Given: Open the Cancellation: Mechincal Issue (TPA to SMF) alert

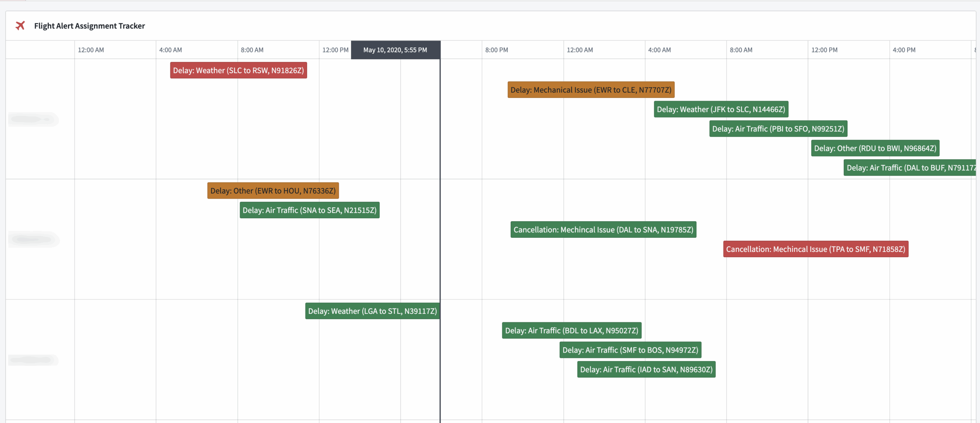Looking at the screenshot, I should click(815, 249).
